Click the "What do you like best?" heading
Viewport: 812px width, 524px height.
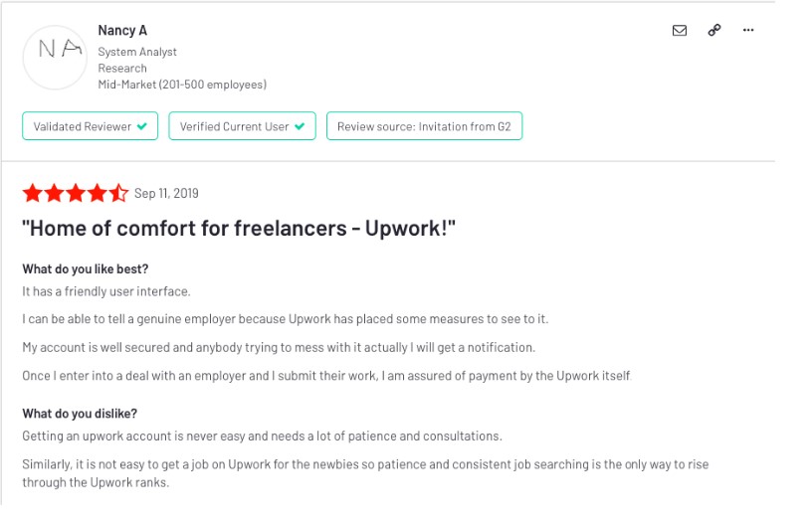point(86,269)
